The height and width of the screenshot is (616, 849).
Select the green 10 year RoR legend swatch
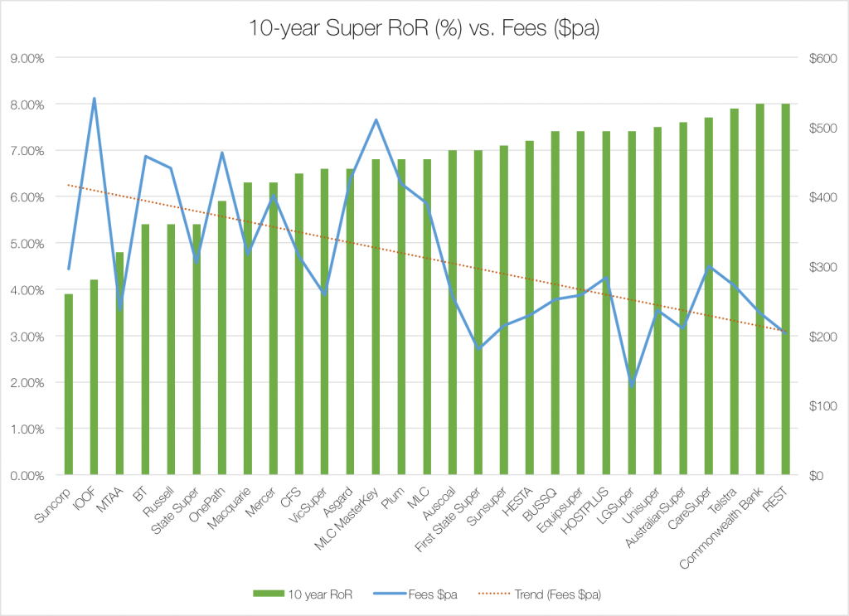click(270, 594)
